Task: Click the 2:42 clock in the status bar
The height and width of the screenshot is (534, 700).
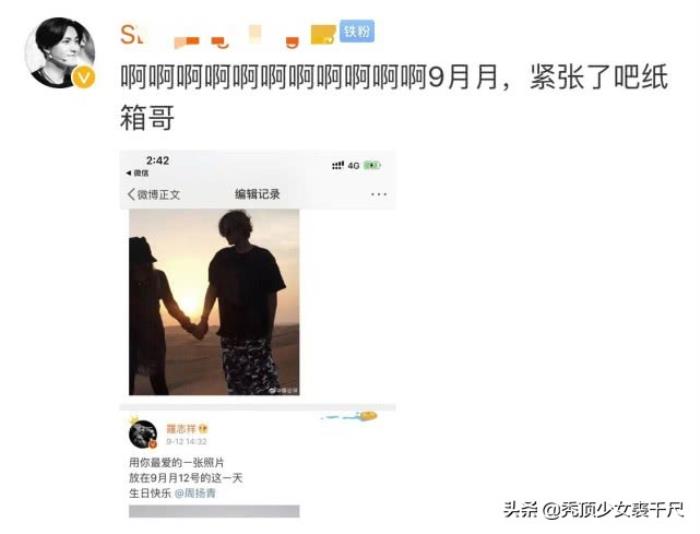Action: click(157, 161)
